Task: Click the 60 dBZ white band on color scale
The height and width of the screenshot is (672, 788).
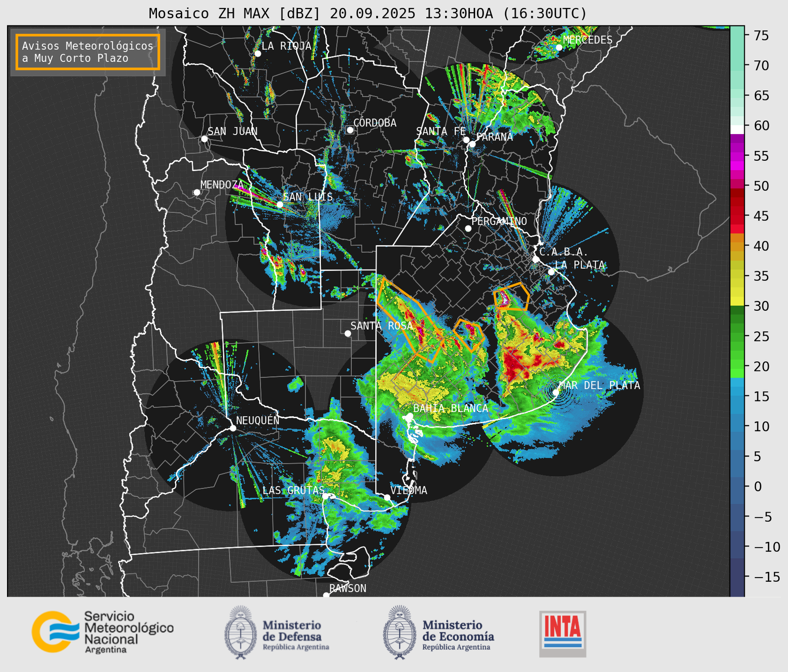Action: (x=737, y=129)
